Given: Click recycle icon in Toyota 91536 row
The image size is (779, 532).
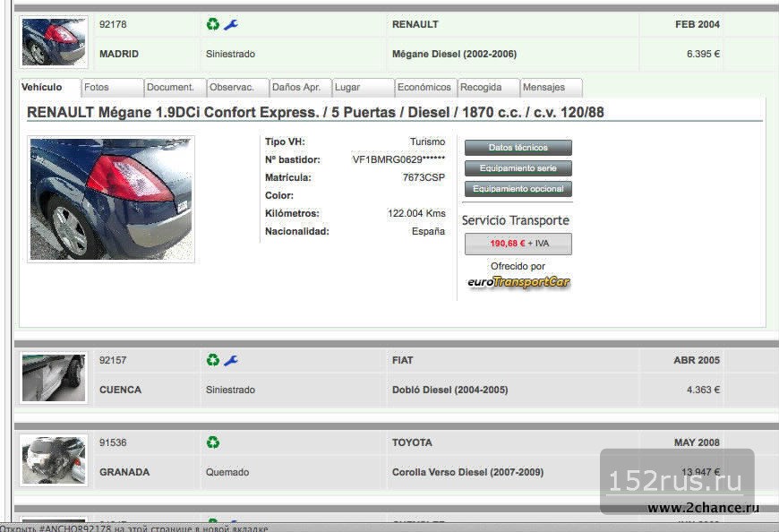Looking at the screenshot, I should pos(212,442).
